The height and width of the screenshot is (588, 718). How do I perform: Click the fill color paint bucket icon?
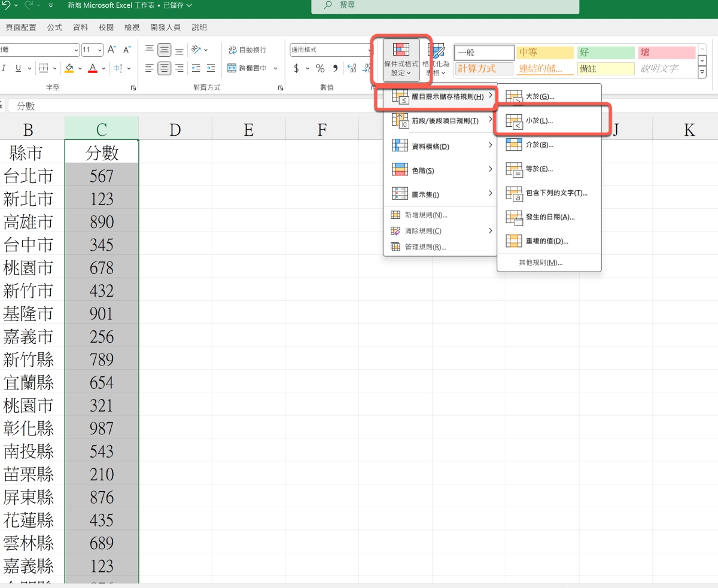[x=69, y=68]
